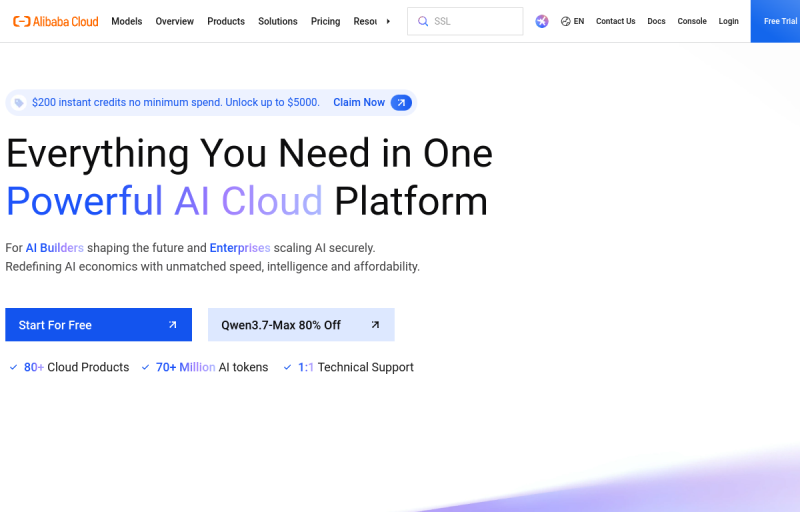Click the arrow icon on Start For Free
The width and height of the screenshot is (800, 512).
[172, 324]
